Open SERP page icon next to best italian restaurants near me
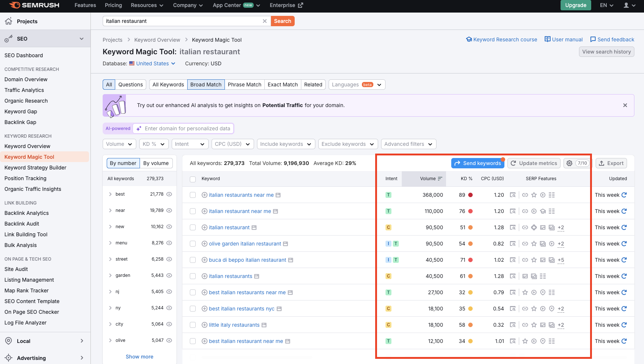 click(x=290, y=292)
